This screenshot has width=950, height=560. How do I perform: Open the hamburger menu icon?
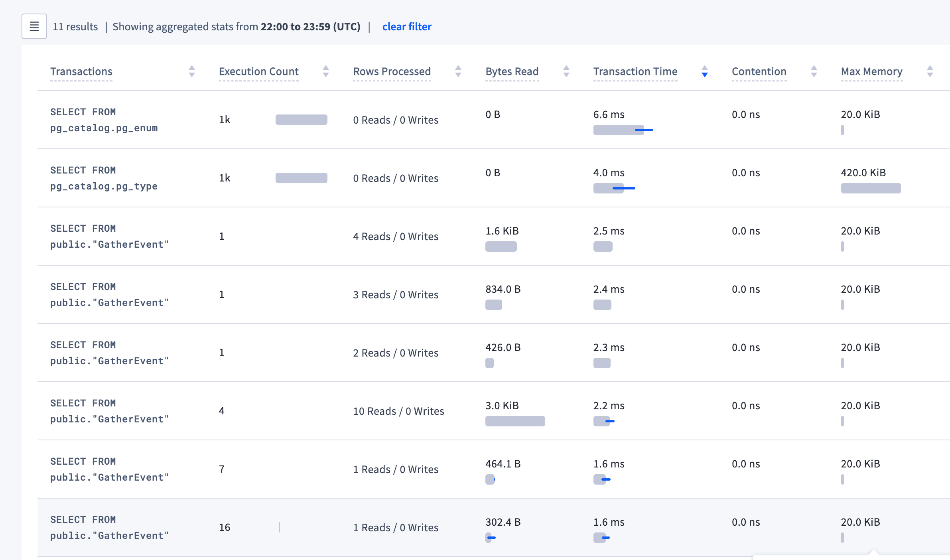point(34,26)
